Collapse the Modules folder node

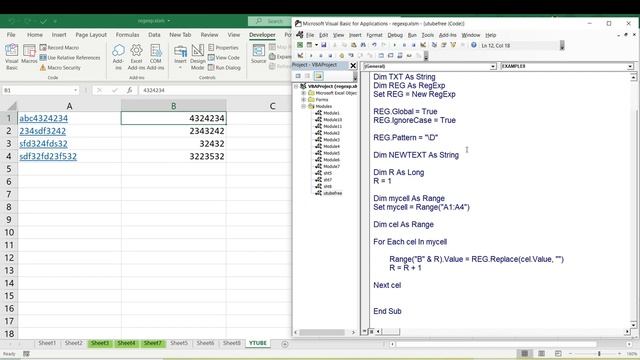pos(304,106)
